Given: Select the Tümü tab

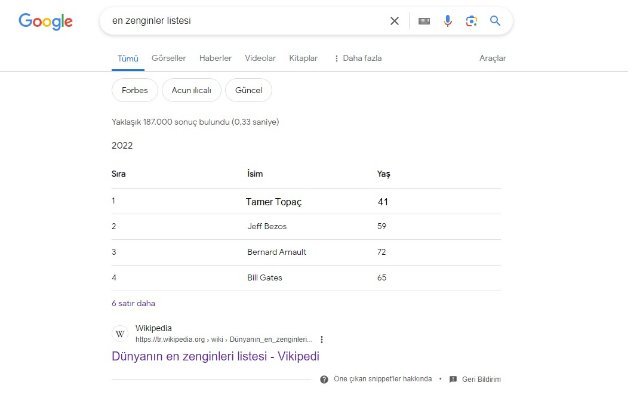Looking at the screenshot, I should click(x=128, y=58).
